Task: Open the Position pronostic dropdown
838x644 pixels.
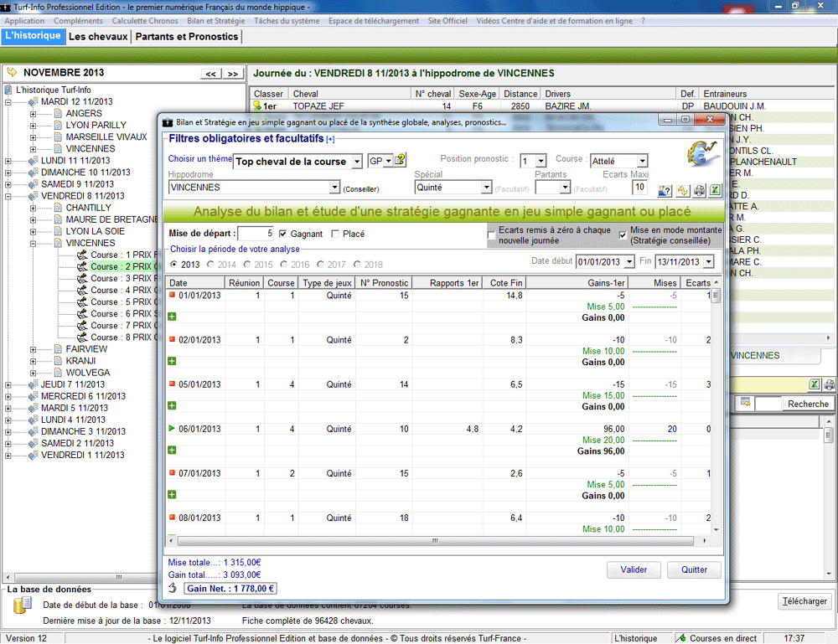Action: tap(541, 161)
